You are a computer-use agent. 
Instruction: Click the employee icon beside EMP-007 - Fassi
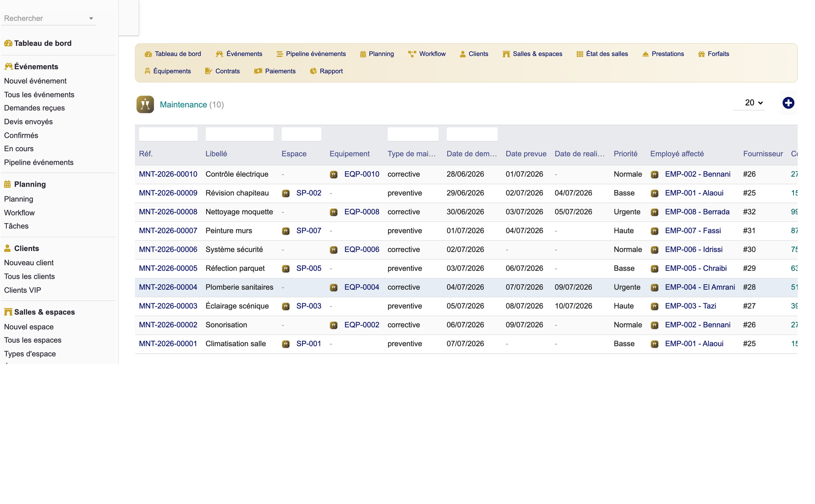point(655,231)
